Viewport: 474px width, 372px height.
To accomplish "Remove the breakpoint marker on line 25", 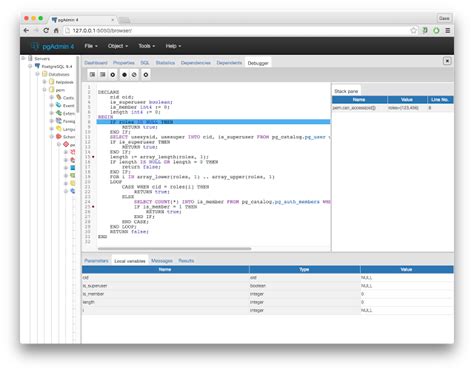I will click(x=93, y=207).
